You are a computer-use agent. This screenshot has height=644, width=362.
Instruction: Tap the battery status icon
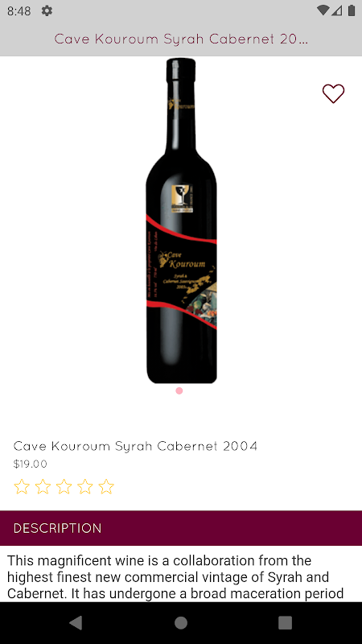352,10
